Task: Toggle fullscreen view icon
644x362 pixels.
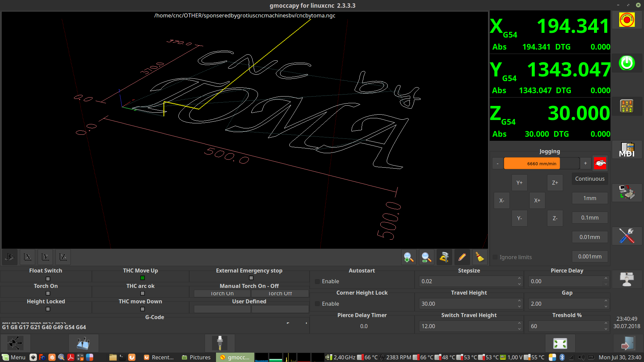Action: 560,344
